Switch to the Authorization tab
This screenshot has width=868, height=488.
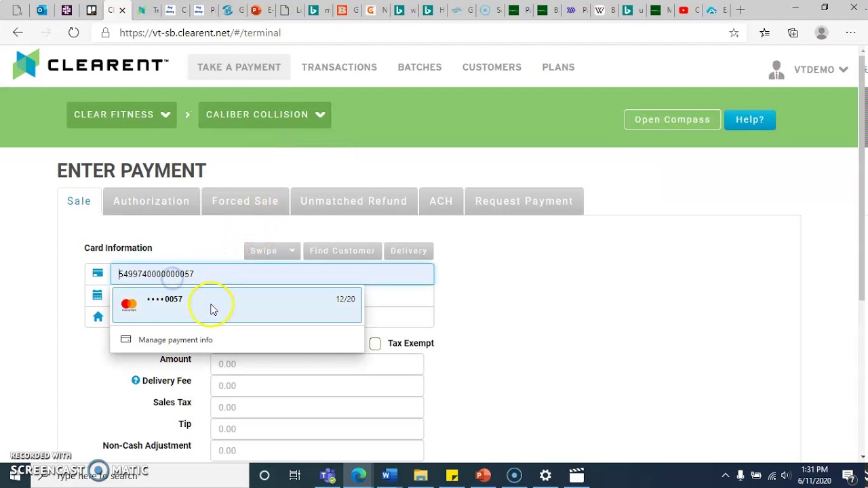[151, 201]
